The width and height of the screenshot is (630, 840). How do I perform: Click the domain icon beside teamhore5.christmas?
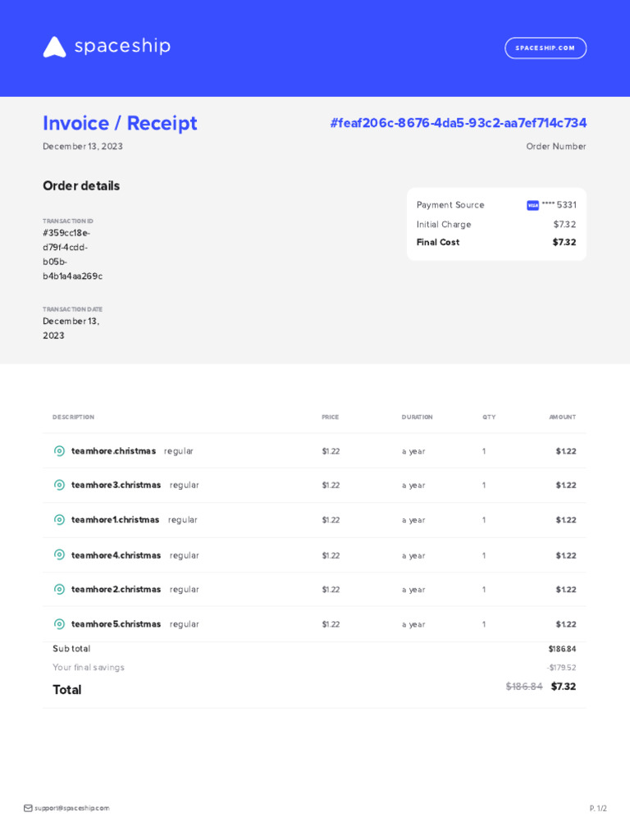tap(59, 624)
